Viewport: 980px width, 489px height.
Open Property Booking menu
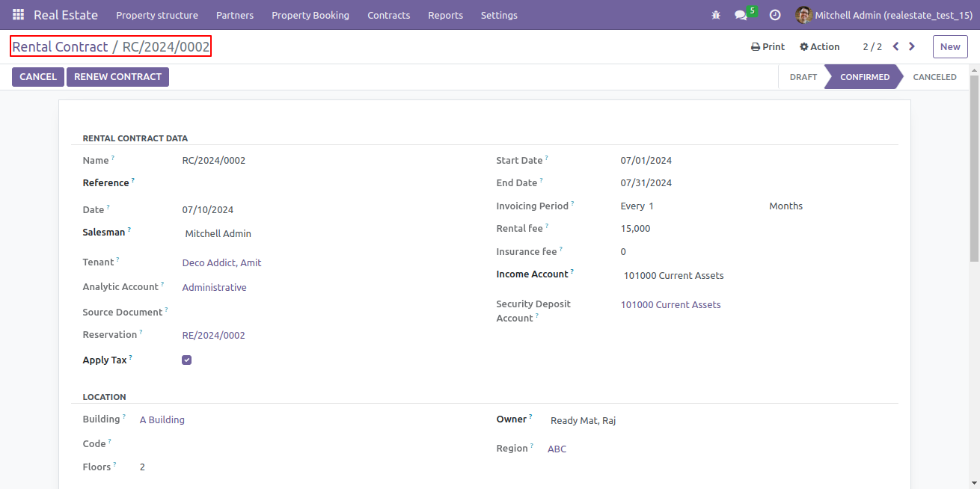click(310, 15)
